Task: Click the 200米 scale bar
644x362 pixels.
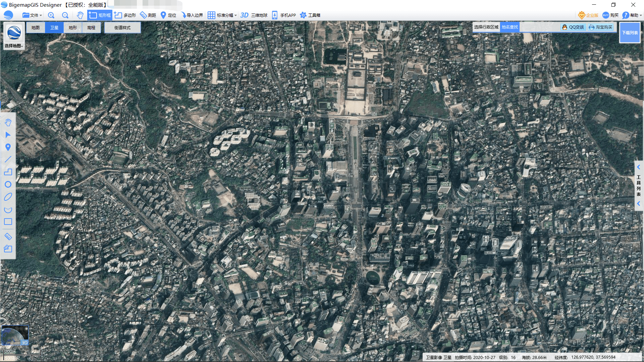Action: point(22,352)
